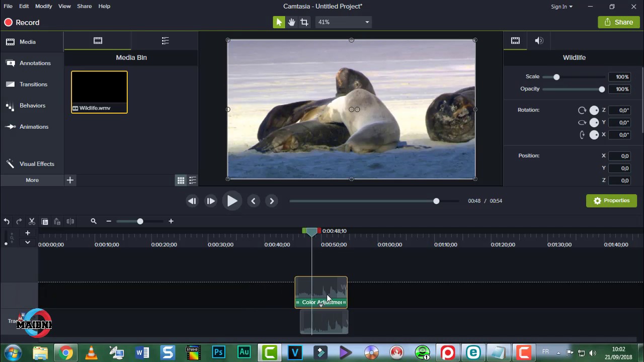Open Photoshop from the taskbar
Screen dimensions: 644x362
pyautogui.click(x=218, y=353)
